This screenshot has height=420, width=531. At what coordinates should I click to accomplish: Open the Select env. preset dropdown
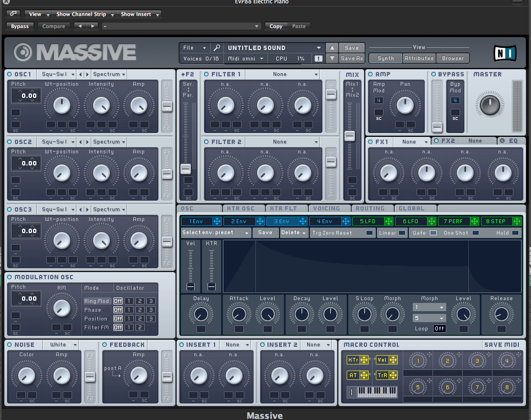click(216, 233)
